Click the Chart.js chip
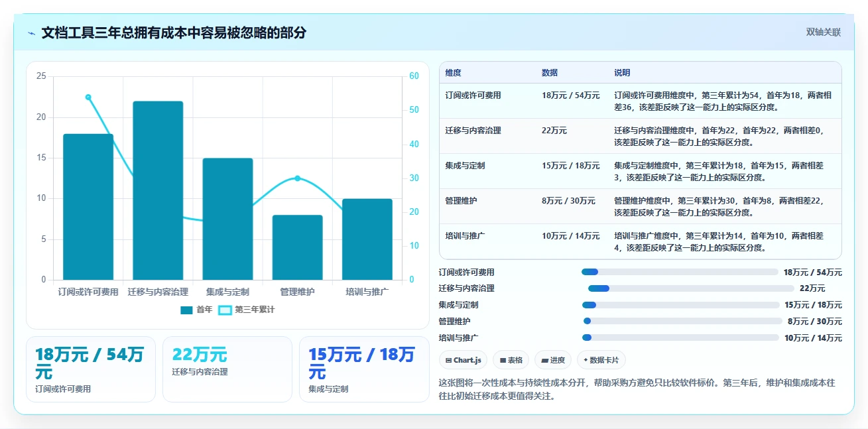 pos(464,360)
